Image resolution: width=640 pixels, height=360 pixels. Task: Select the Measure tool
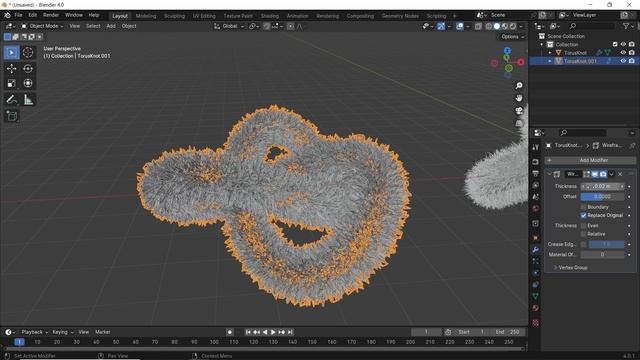pyautogui.click(x=28, y=100)
